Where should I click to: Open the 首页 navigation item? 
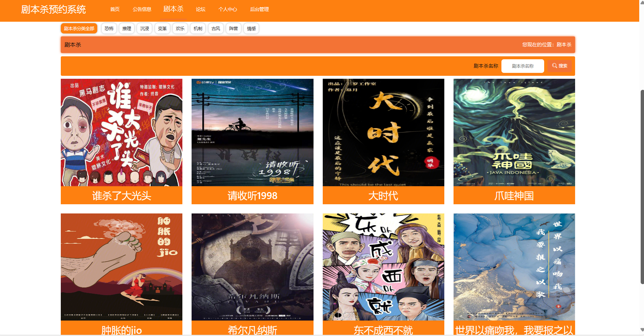coord(115,9)
